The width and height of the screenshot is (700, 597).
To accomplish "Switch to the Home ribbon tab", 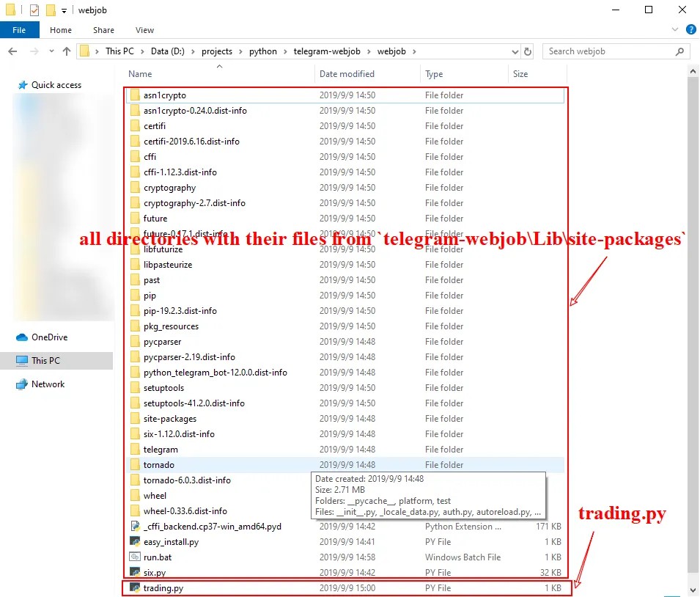I will (61, 30).
